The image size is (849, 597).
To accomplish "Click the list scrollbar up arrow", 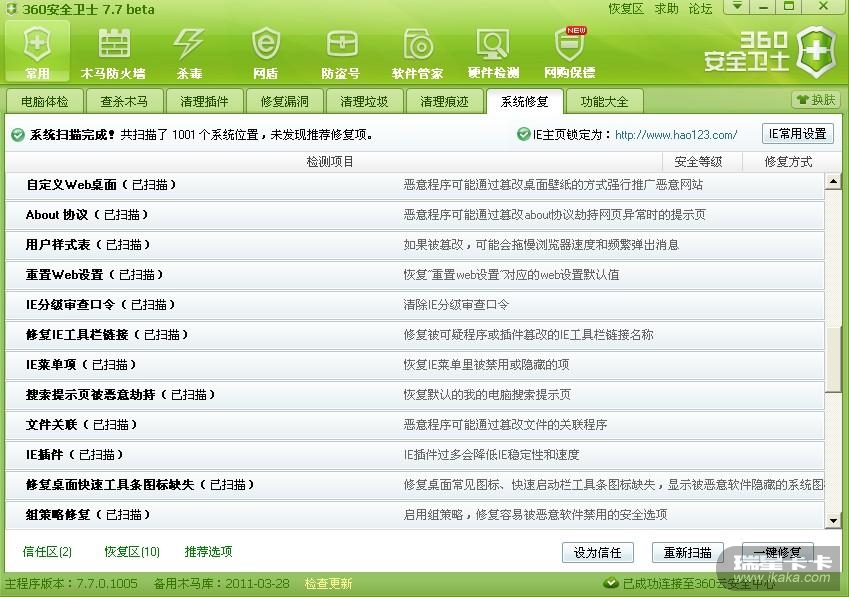I will click(833, 181).
